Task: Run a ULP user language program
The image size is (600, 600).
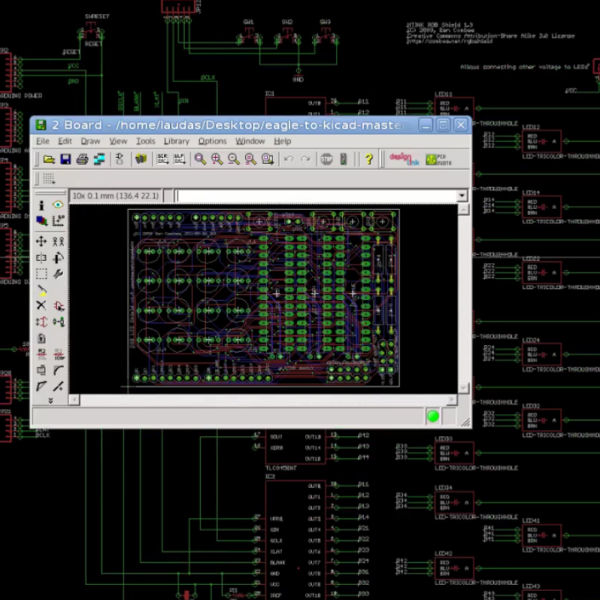Action: 179,159
